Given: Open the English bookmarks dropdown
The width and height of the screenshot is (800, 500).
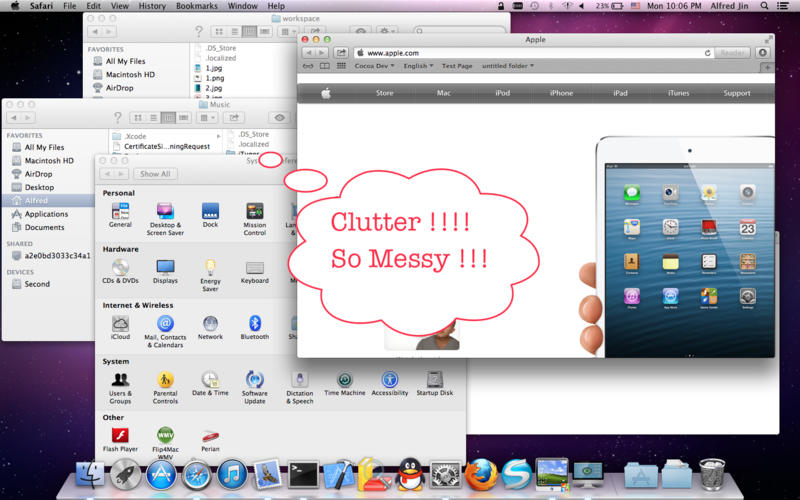Looking at the screenshot, I should (x=418, y=66).
